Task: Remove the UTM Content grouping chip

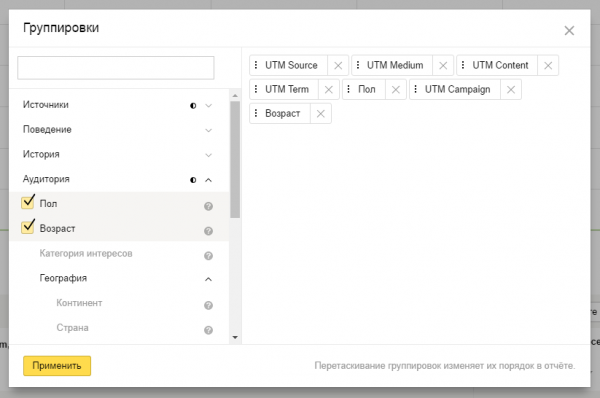Action: 548,65
